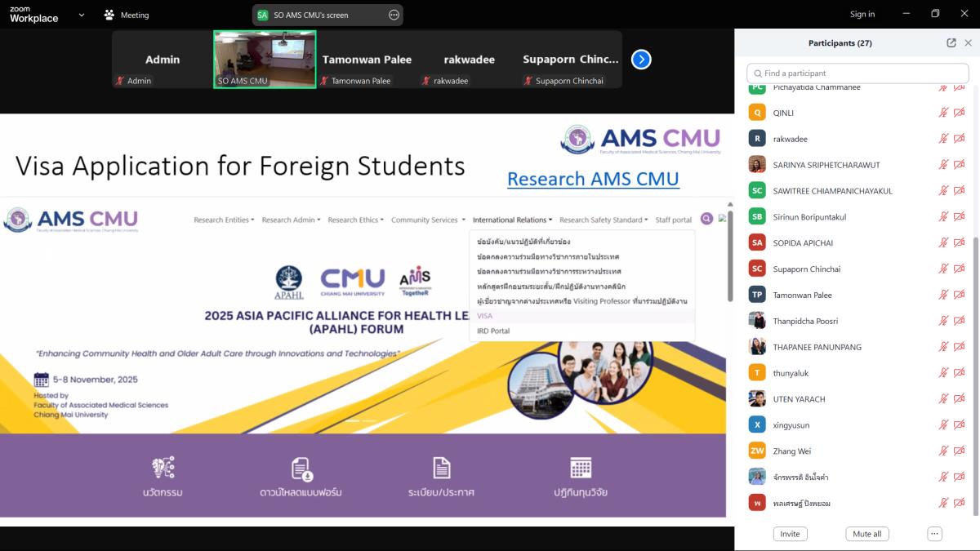Click the banner carousel slide indicator
The image size is (980, 551).
363,421
